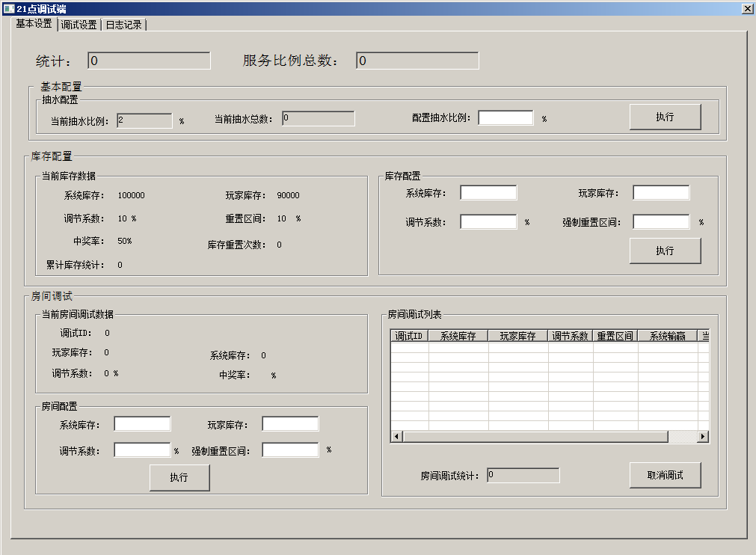Focus 强制重置区间 field in 房间配置 group
The height and width of the screenshot is (555, 756).
290,450
